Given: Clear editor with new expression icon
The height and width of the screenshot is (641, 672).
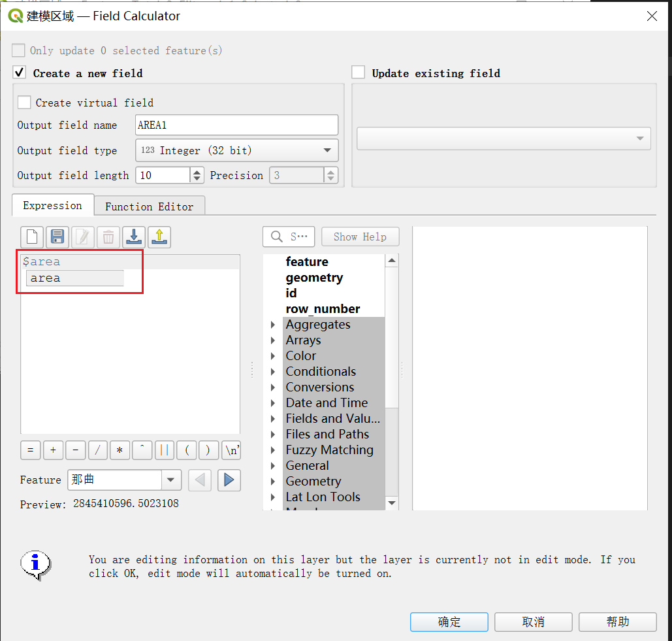Looking at the screenshot, I should pos(32,237).
